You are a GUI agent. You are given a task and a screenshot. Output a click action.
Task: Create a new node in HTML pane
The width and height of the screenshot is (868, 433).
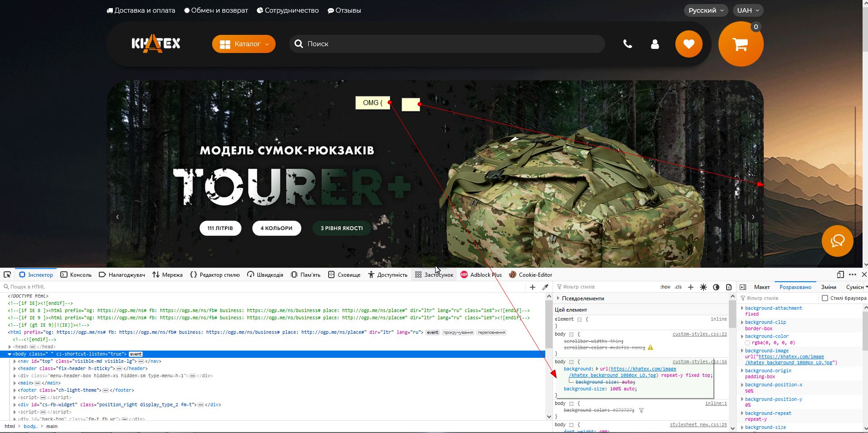coord(533,287)
